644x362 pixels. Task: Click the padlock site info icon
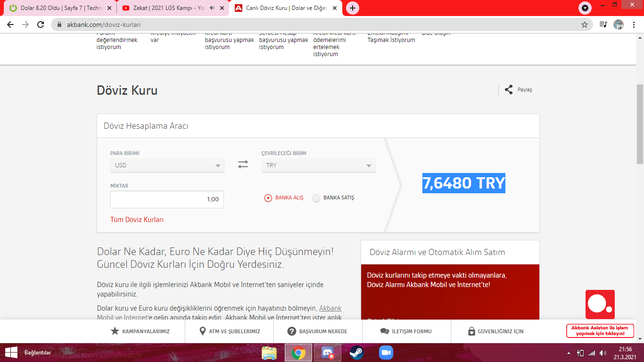59,25
